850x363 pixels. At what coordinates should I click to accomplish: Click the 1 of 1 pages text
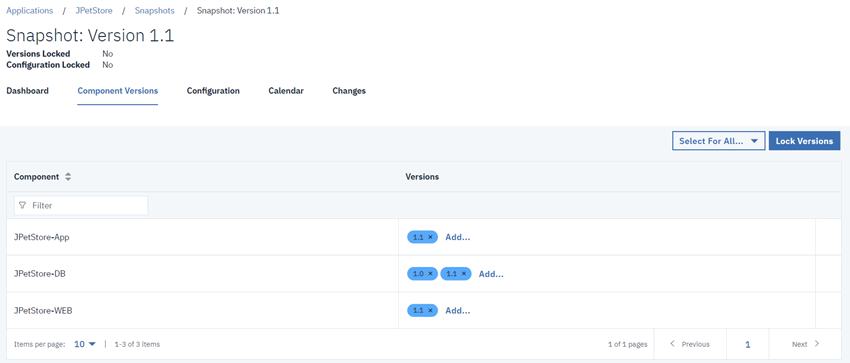[628, 344]
